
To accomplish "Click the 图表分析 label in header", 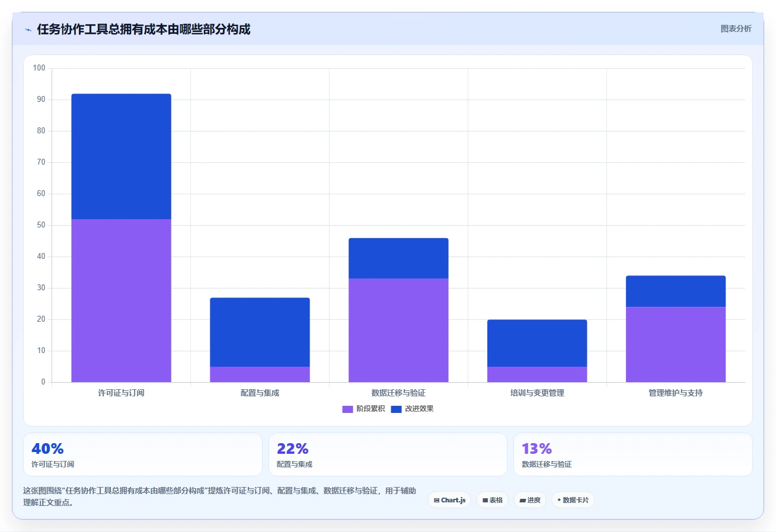I will 736,28.
